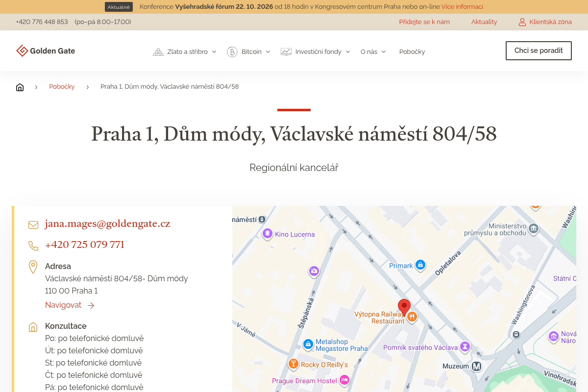Click the Klientská zóna user icon
This screenshot has height=392, width=588.
522,22
